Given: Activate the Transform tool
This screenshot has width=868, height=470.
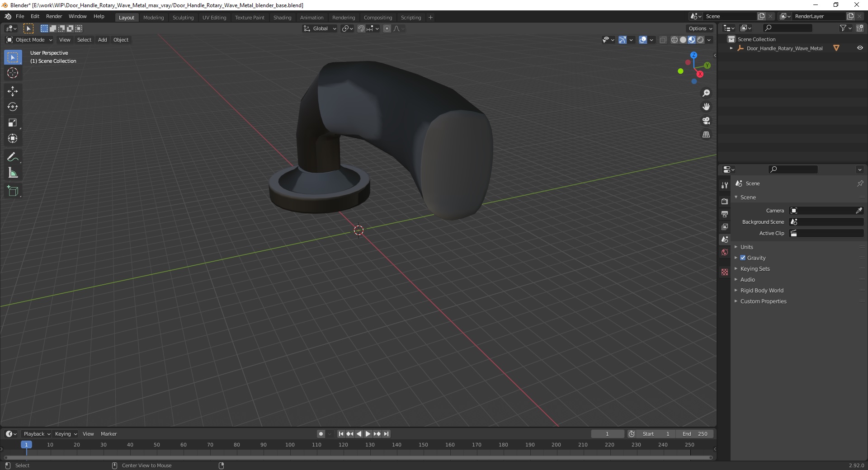Looking at the screenshot, I should click(13, 138).
